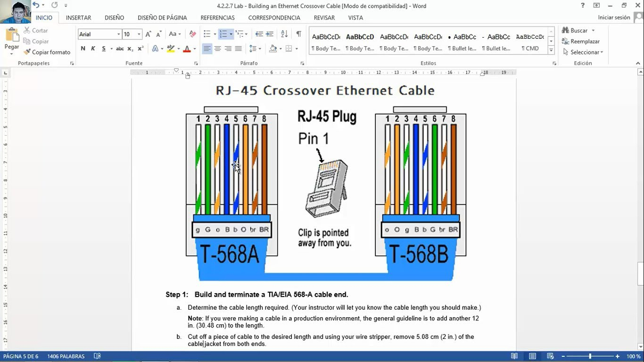Apply the subscript x₂ formatting icon
The image size is (644, 362).
[131, 49]
